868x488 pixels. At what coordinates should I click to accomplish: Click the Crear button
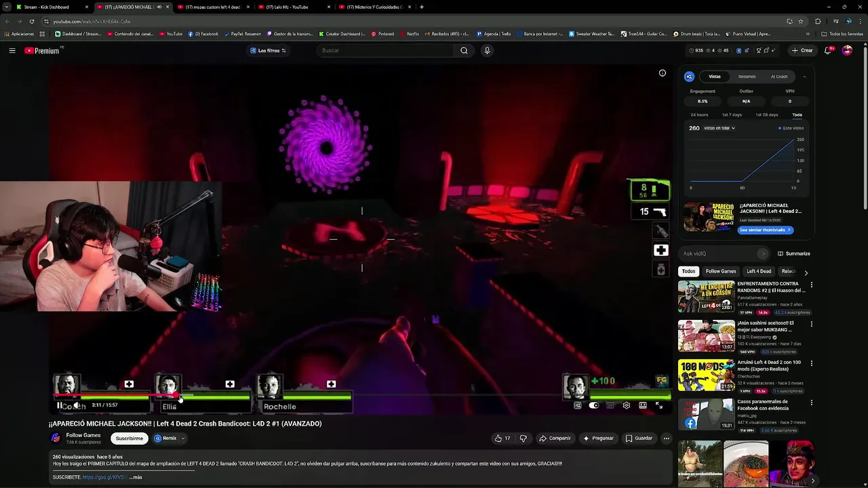coord(802,50)
